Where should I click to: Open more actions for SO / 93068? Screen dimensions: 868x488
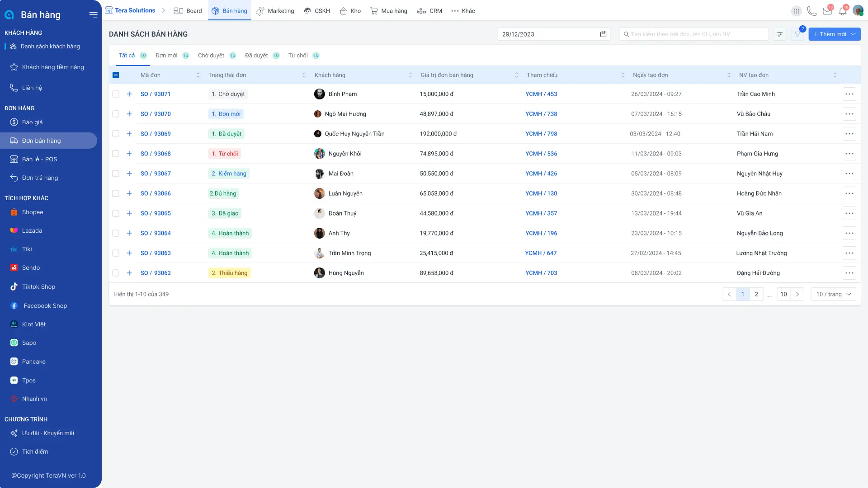click(849, 154)
